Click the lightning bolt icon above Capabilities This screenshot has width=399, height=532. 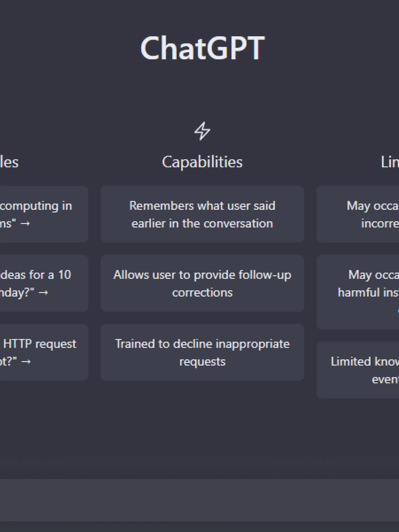pos(202,131)
